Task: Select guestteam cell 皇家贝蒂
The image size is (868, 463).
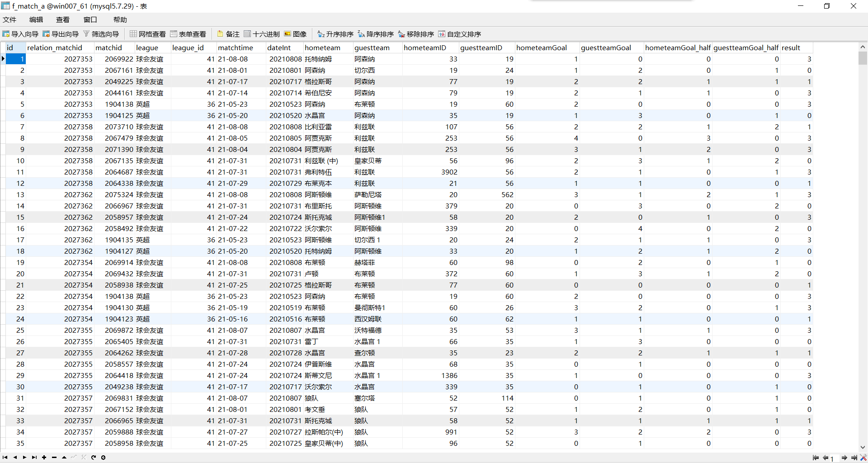Action: pos(378,161)
